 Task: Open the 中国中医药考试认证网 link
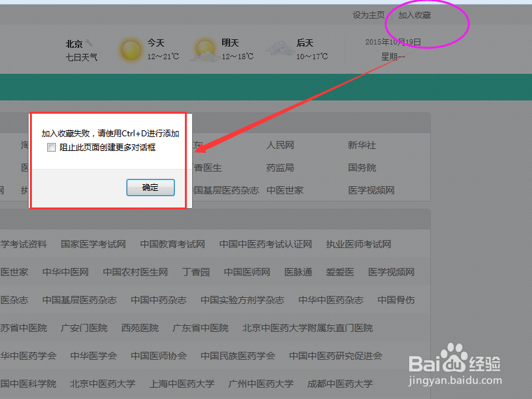(265, 244)
